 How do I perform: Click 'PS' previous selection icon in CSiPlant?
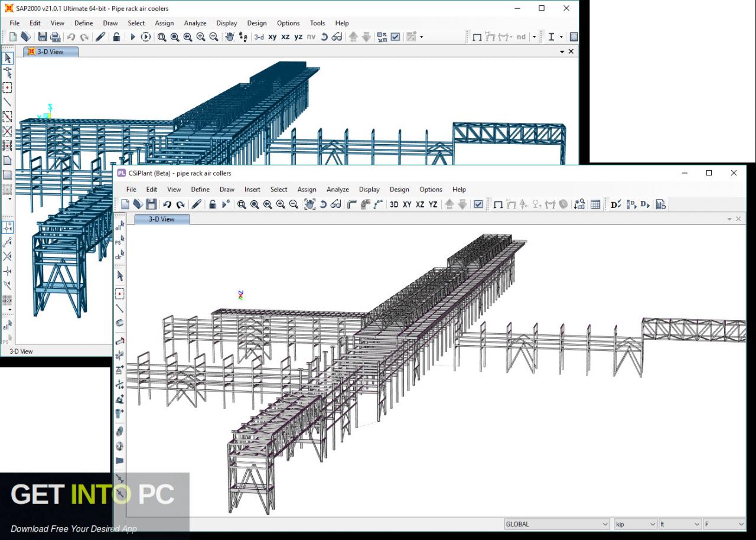[x=120, y=241]
